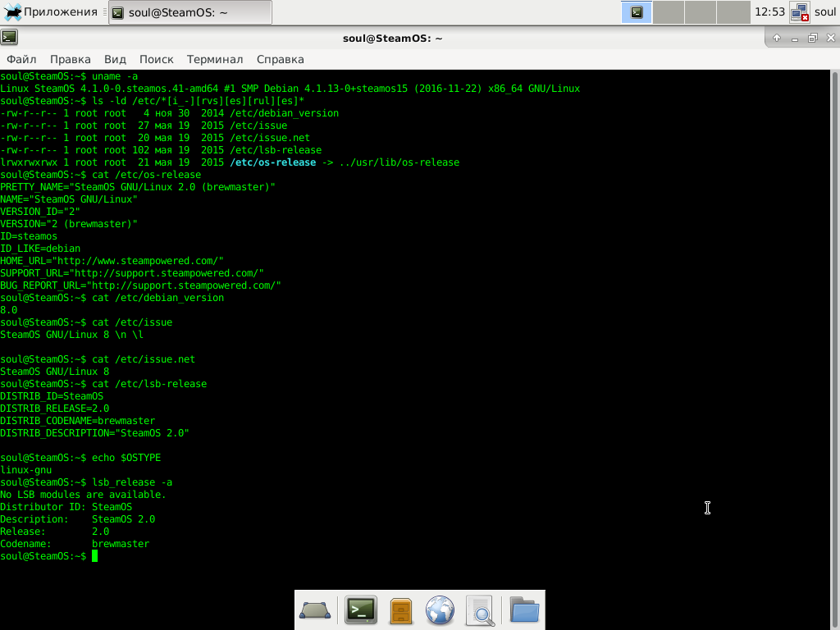Click the /etc/os-release symlink text
This screenshot has width=840, height=630.
pos(272,162)
